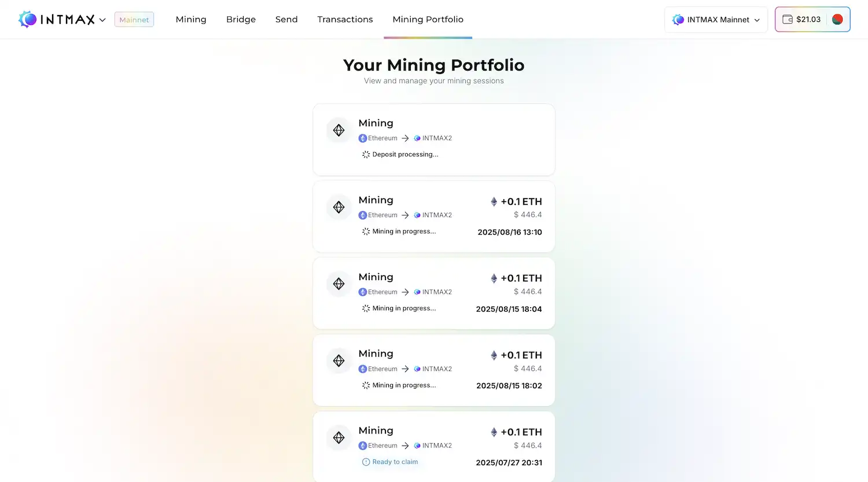Click 'View and manage your mining sessions' subtitle
The image size is (868, 482).
[x=434, y=81]
